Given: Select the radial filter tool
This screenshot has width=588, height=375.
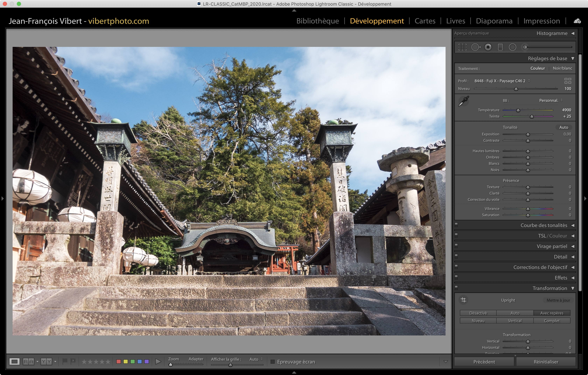Looking at the screenshot, I should pos(512,47).
